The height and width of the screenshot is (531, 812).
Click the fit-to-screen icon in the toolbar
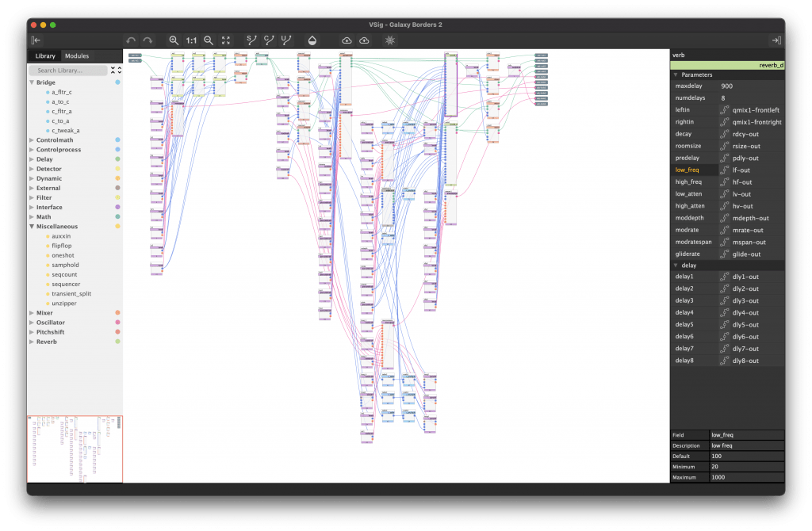tap(226, 40)
